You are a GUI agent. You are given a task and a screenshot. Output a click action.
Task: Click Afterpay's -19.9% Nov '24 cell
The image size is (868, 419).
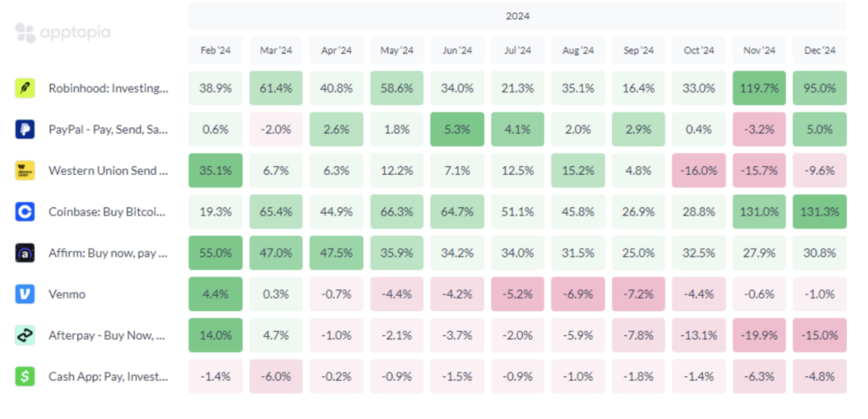pos(759,335)
